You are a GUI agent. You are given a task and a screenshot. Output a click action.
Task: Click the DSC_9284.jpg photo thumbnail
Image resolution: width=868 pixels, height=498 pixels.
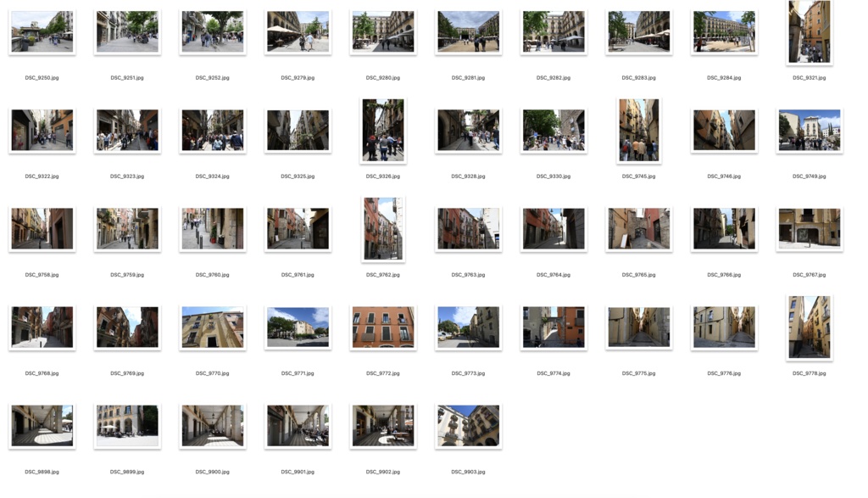pos(724,32)
